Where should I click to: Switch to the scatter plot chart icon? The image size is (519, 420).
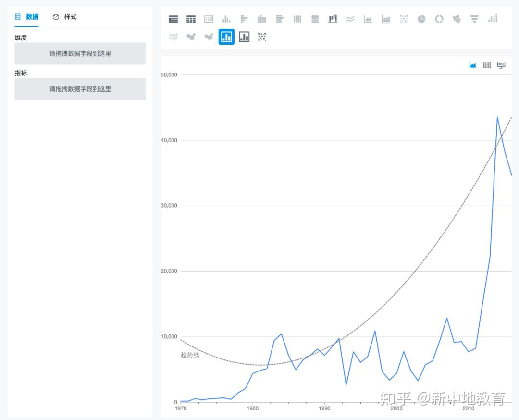262,37
